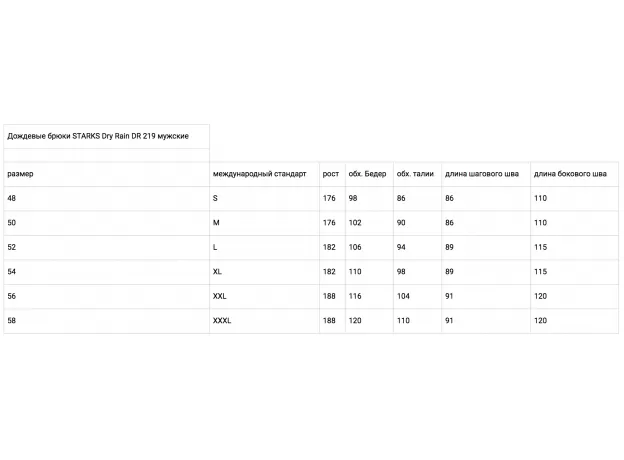The image size is (624, 460).
Task: Click the 'XL' standard cell
Action: [x=218, y=272]
